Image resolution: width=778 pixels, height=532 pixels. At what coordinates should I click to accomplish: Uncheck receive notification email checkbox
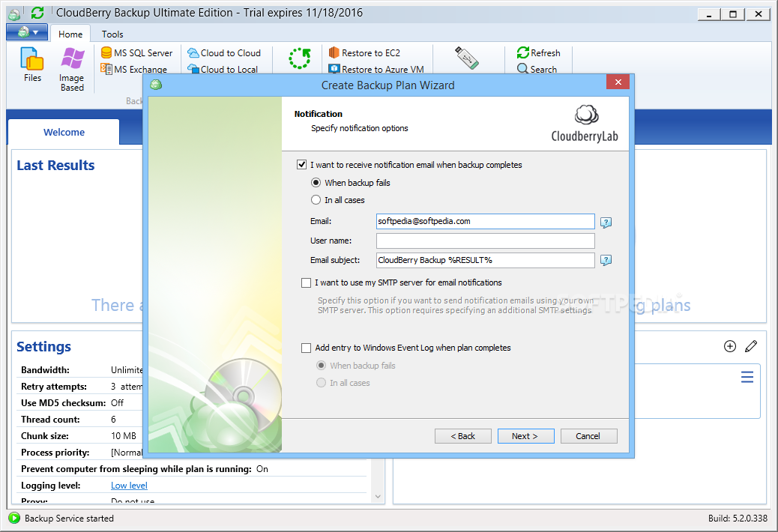[301, 165]
